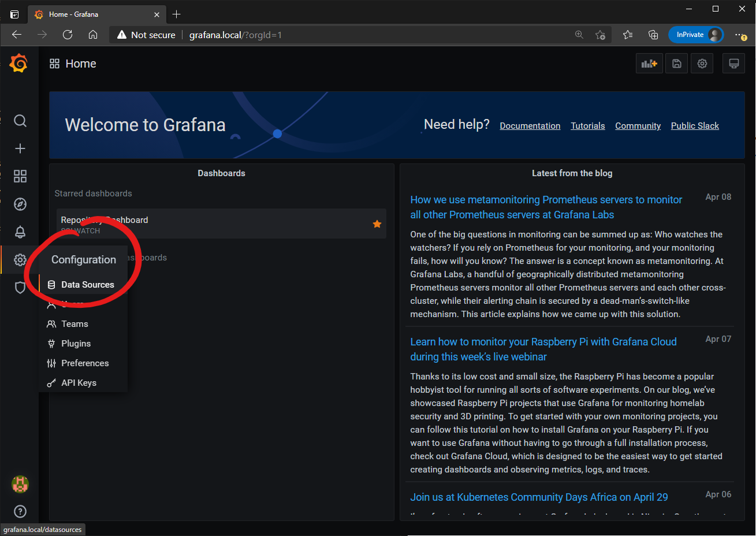Open the Alerting bell icon
This screenshot has height=536, width=756.
pos(20,232)
